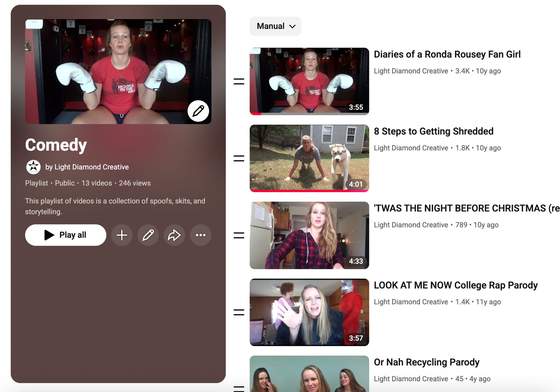
Task: Click the 4:33 Christmas video thumbnail
Action: pos(309,235)
